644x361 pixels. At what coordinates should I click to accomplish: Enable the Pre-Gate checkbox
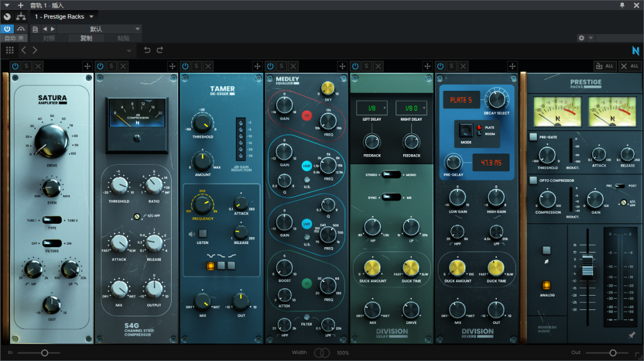[533, 136]
